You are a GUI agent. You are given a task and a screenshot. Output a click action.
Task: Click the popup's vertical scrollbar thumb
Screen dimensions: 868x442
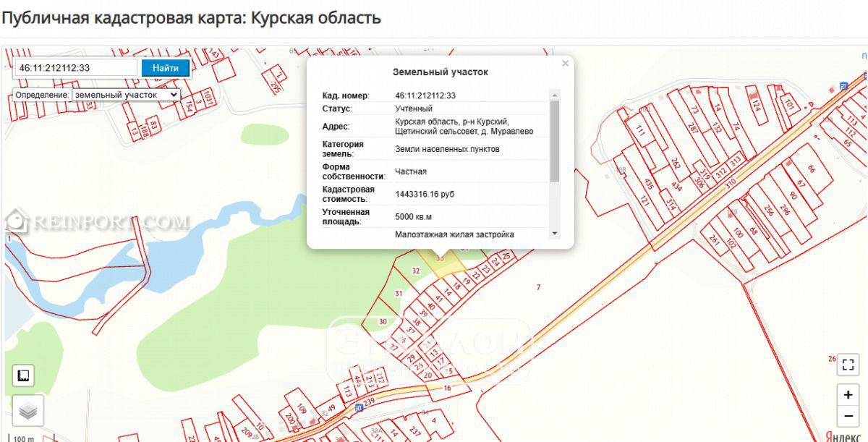(x=555, y=141)
